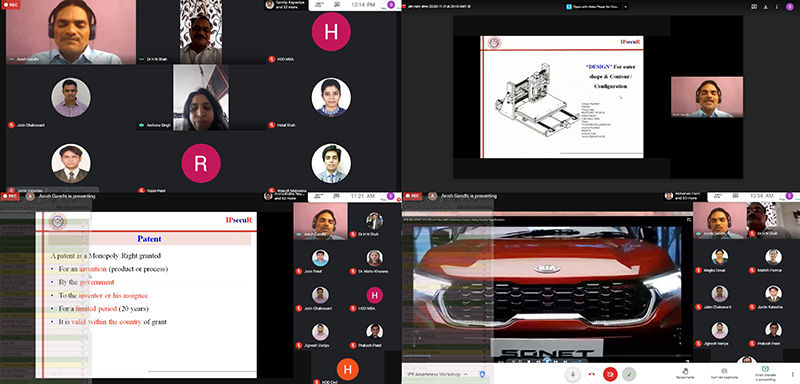Click the REC indicator in bottom-left meeting
The image size is (800, 384).
click(x=10, y=196)
